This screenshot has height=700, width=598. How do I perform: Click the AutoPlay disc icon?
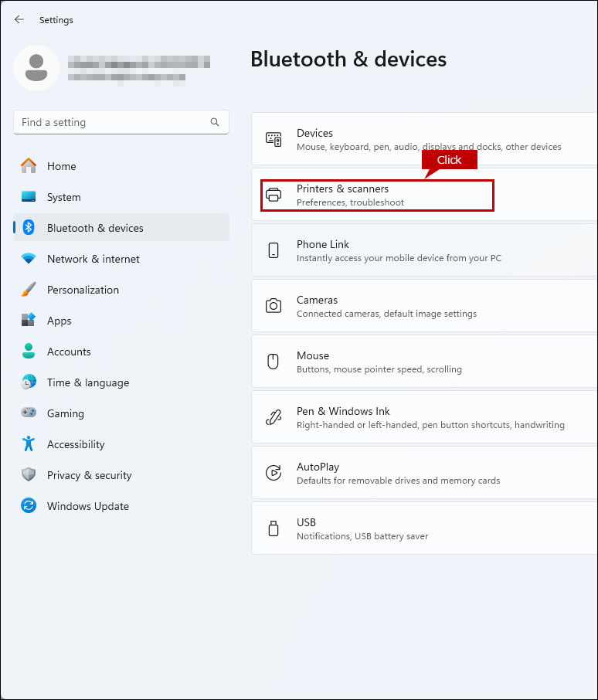click(274, 473)
